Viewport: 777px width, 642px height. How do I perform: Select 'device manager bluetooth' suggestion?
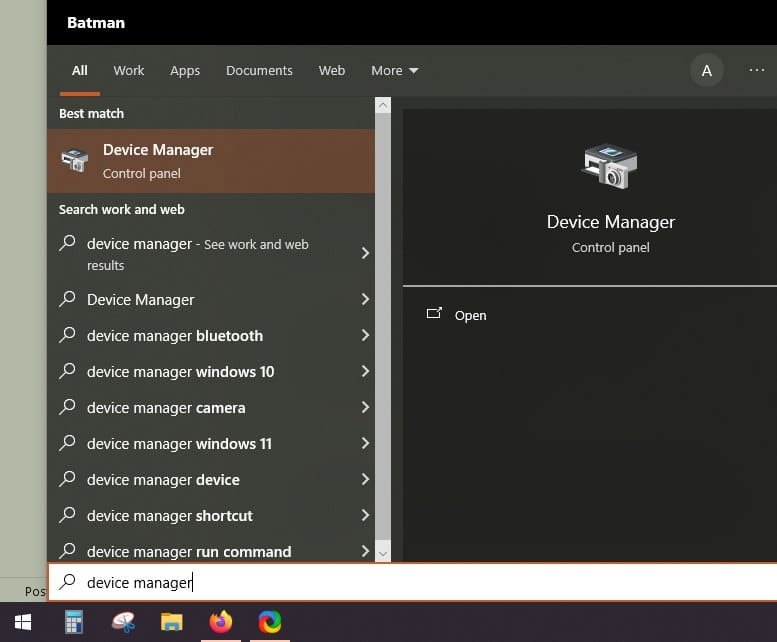(211, 335)
